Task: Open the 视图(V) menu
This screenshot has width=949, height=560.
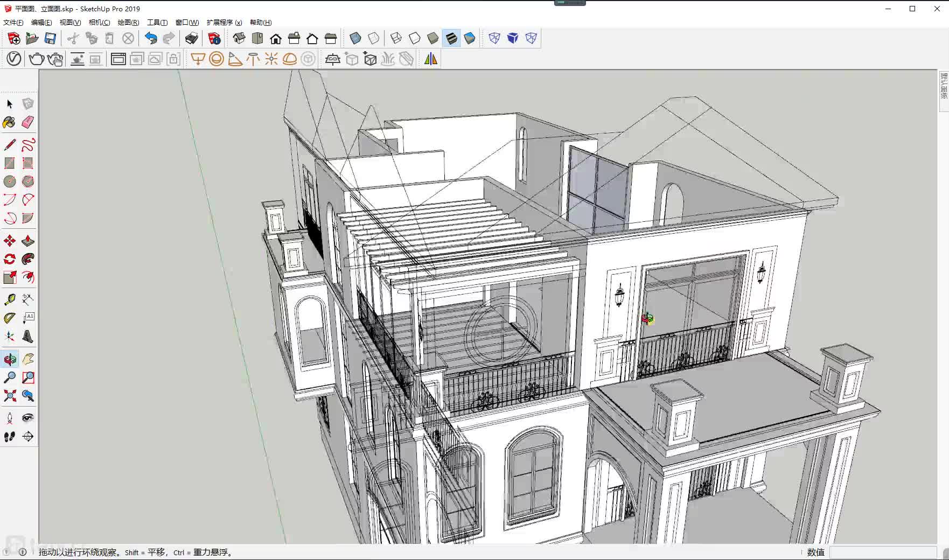Action: click(x=70, y=23)
